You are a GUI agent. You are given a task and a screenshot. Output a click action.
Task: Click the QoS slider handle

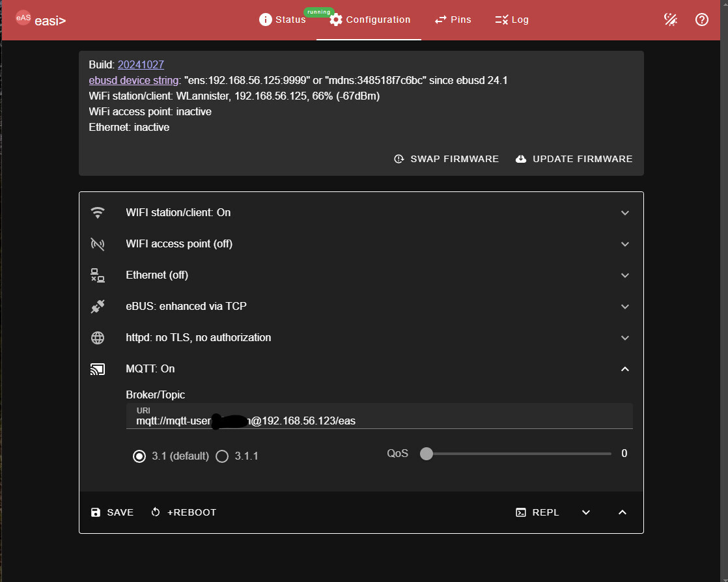pos(427,454)
